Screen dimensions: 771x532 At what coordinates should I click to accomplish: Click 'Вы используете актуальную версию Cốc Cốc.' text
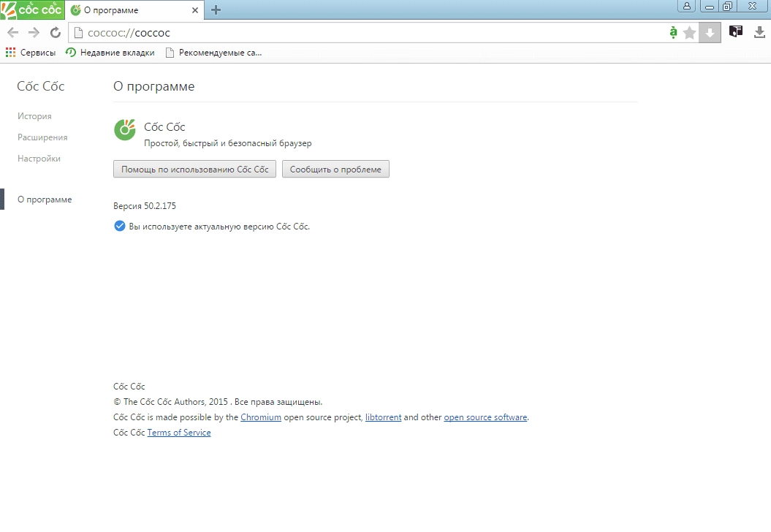click(219, 227)
